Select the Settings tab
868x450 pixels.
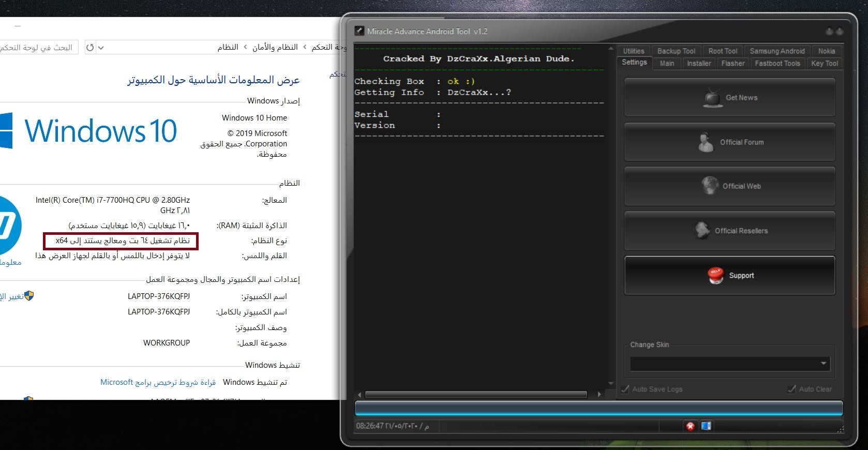[x=634, y=63]
